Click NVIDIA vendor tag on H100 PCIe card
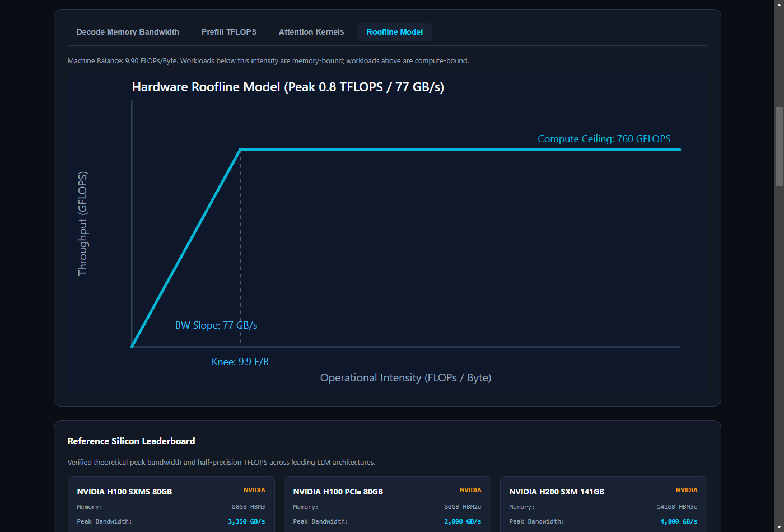This screenshot has height=532, width=784. pos(470,490)
